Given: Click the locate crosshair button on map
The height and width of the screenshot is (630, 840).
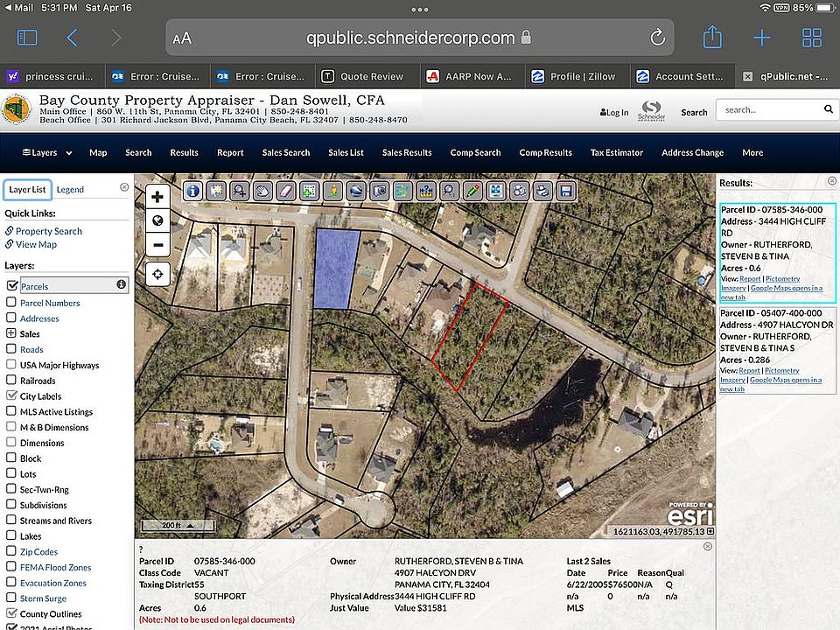Looking at the screenshot, I should [x=157, y=275].
